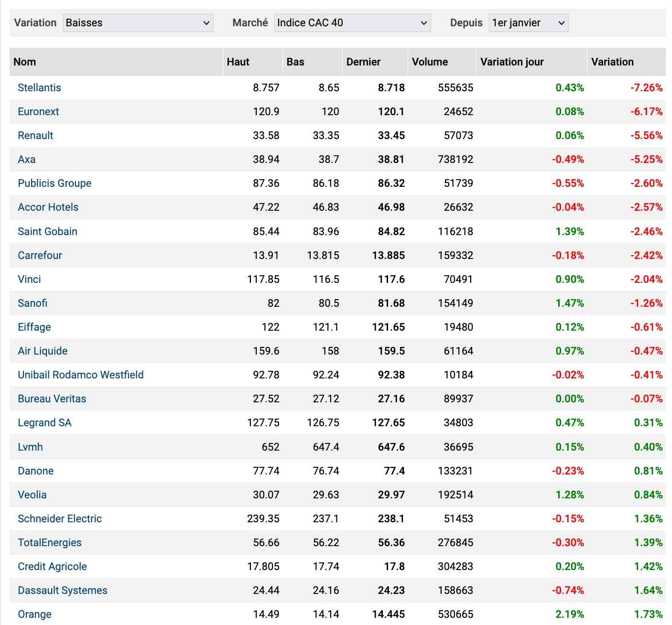Image resolution: width=672 pixels, height=625 pixels.
Task: Open the Marché dropdown showing Indice CAC 40
Action: (x=352, y=23)
